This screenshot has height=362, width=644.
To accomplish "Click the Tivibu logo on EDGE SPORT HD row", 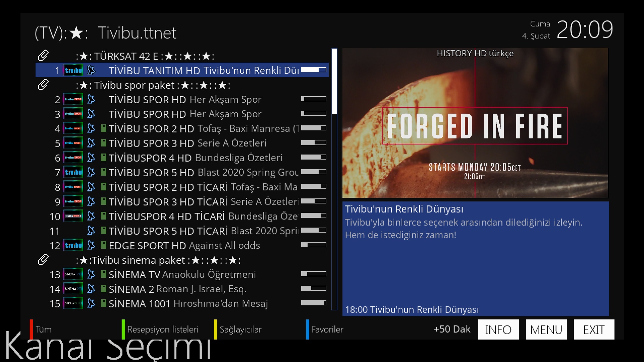I will point(73,245).
